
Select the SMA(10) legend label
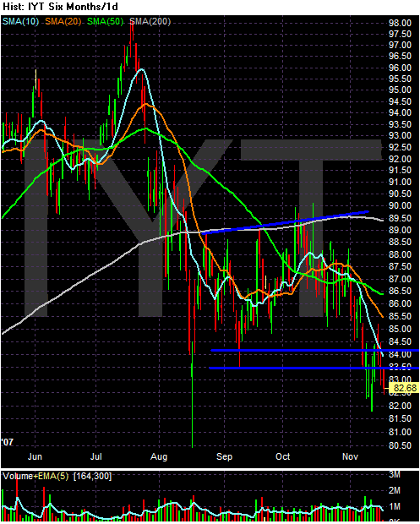(x=21, y=22)
